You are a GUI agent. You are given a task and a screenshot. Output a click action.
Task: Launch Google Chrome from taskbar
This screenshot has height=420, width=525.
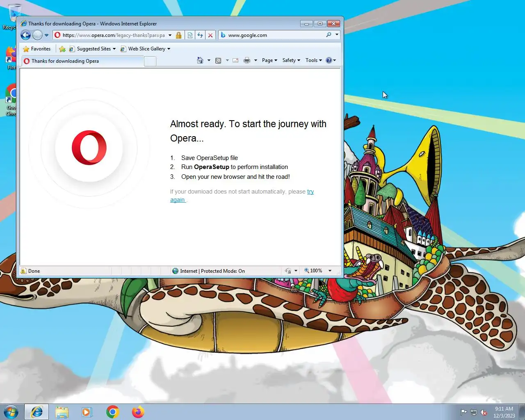(x=112, y=412)
